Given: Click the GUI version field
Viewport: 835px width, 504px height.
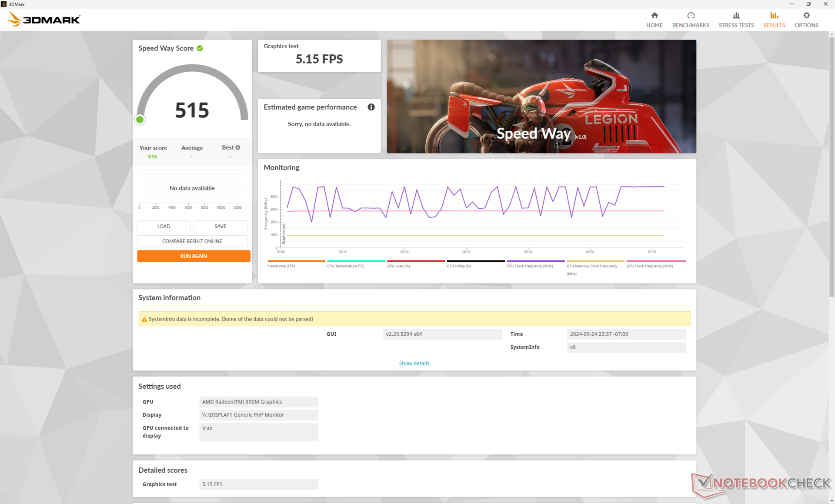Looking at the screenshot, I should [x=442, y=334].
